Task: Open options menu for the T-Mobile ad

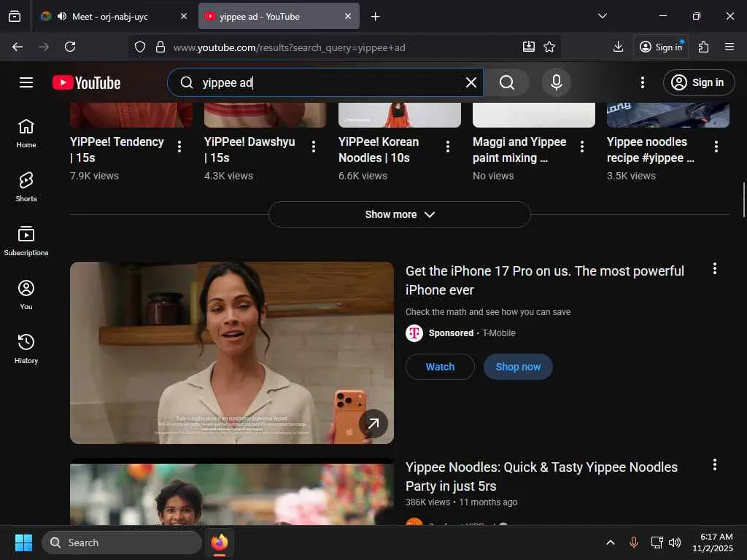Action: coord(715,268)
